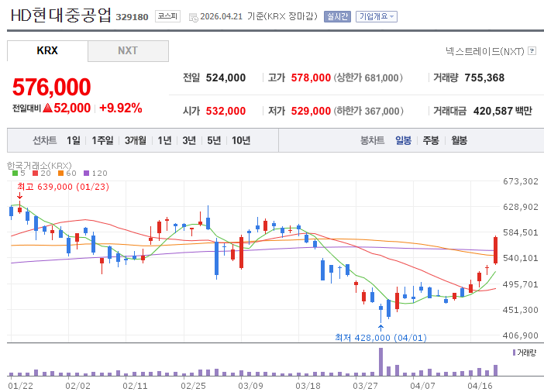Open the 기업개요 dropdown
The image size is (544, 392).
coord(377,16)
